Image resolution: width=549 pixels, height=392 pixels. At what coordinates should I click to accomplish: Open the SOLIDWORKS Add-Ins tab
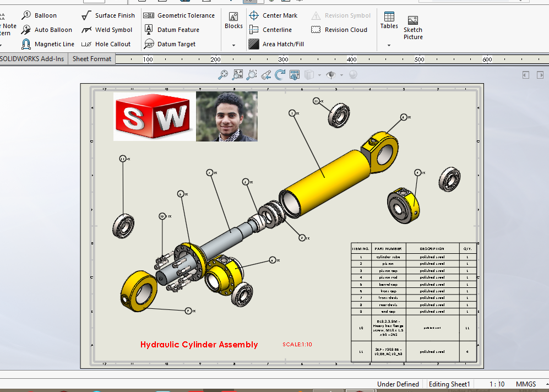(31, 58)
